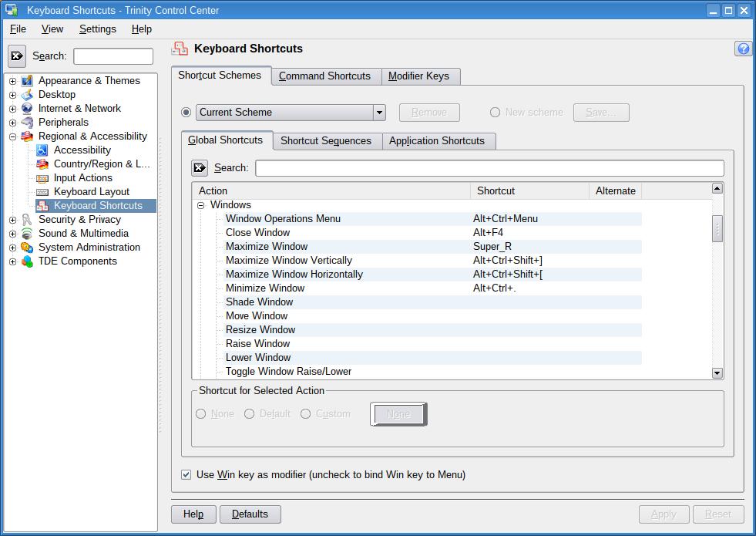Click the Appearance & Themes icon
The height and width of the screenshot is (536, 756).
tap(28, 80)
